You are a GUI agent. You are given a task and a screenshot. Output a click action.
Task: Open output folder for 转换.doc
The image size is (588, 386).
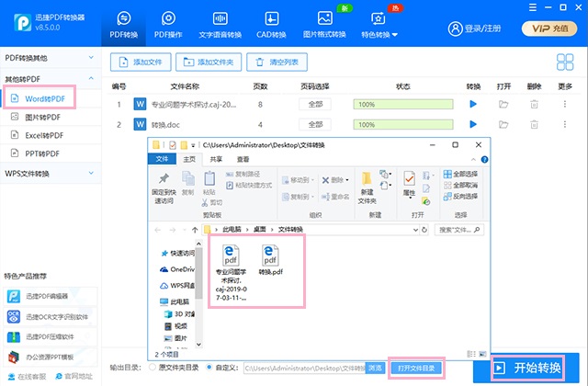503,124
